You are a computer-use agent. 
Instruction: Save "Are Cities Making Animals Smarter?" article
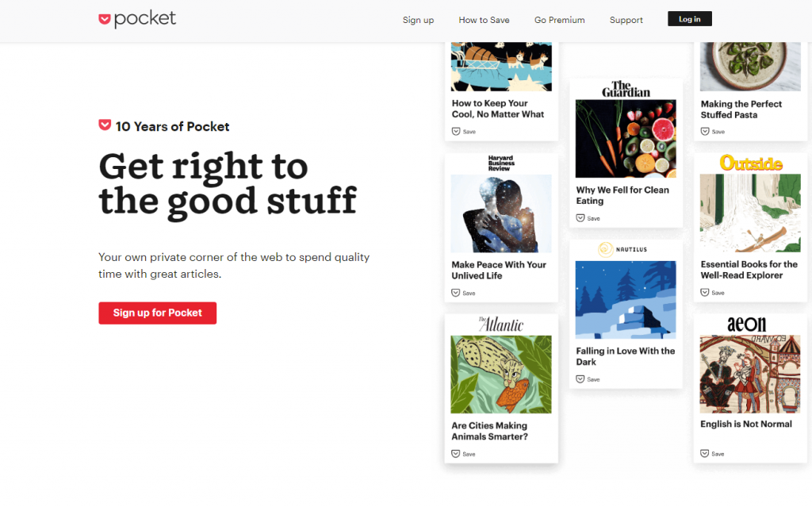464,454
